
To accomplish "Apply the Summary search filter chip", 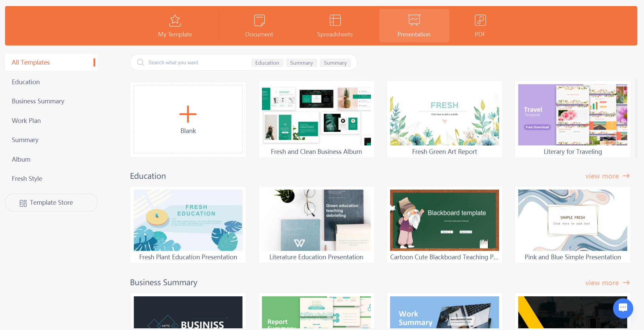I will tap(301, 63).
